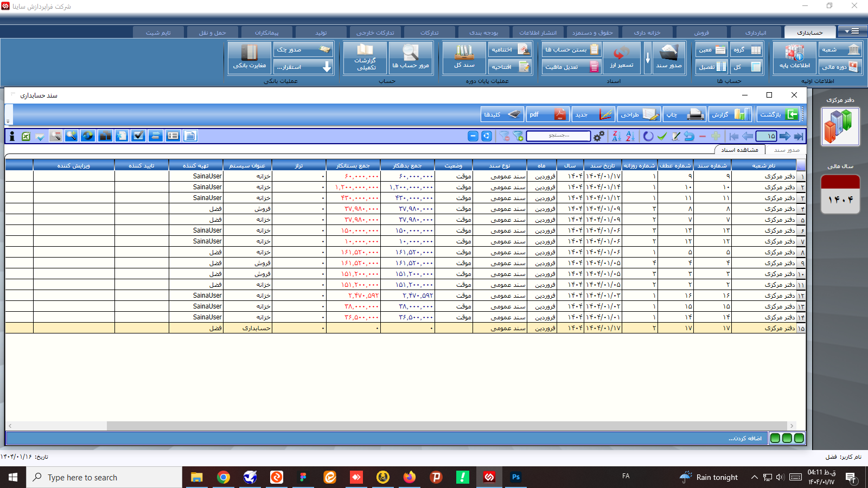The height and width of the screenshot is (488, 868).
Task: Sort records using the A-Z sort icon
Action: coord(630,136)
